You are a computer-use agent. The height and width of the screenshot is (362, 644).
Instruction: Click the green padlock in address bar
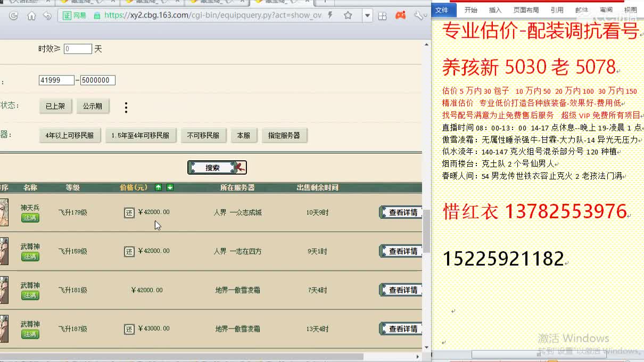(x=97, y=15)
